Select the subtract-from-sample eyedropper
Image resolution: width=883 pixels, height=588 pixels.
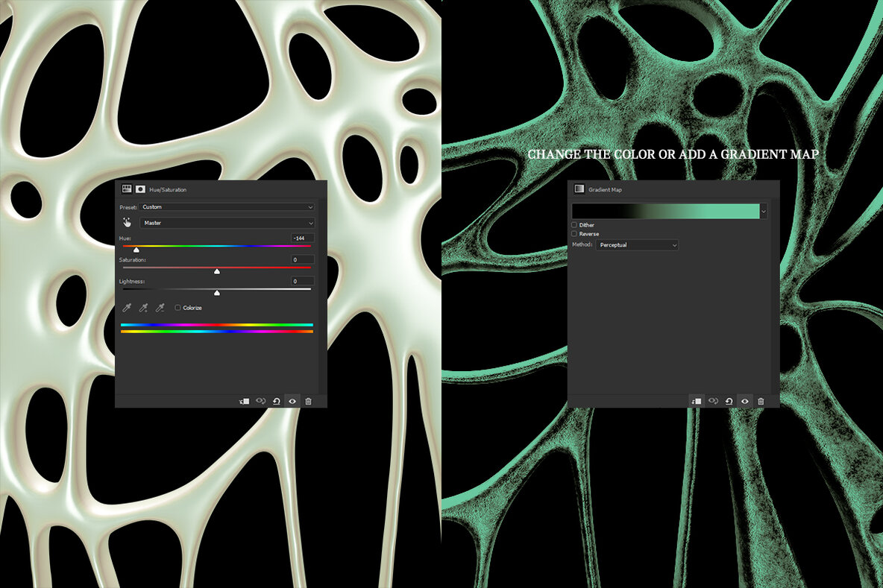[160, 308]
